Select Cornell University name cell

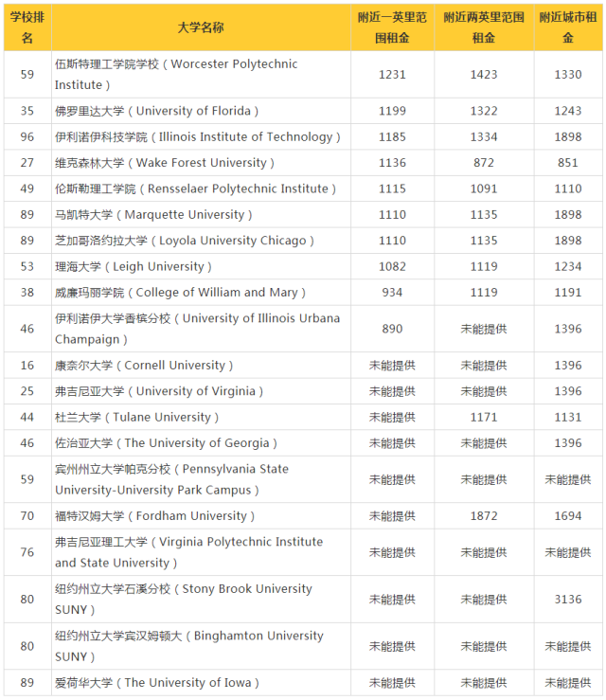(201, 366)
